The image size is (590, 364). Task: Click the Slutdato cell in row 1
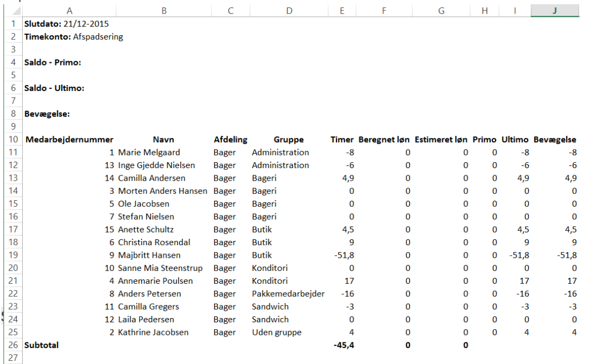(x=67, y=24)
